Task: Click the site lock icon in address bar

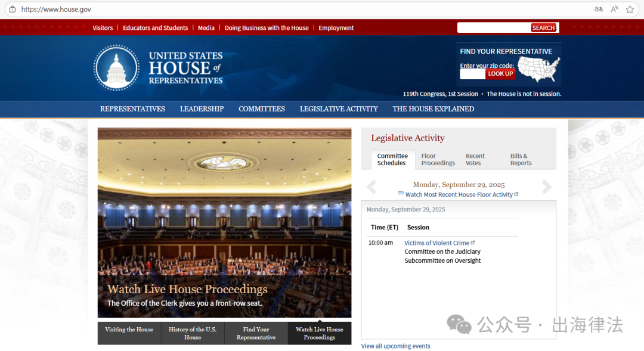Action: pyautogui.click(x=13, y=9)
